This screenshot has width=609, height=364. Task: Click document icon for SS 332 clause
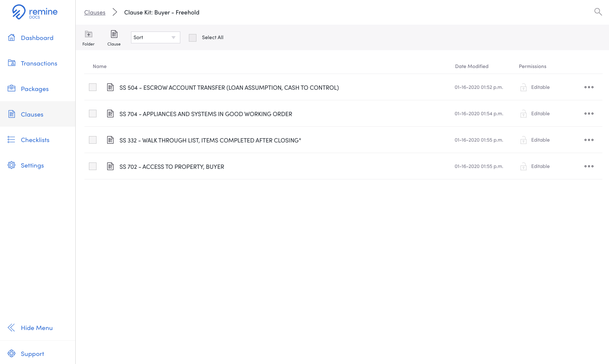(x=110, y=140)
